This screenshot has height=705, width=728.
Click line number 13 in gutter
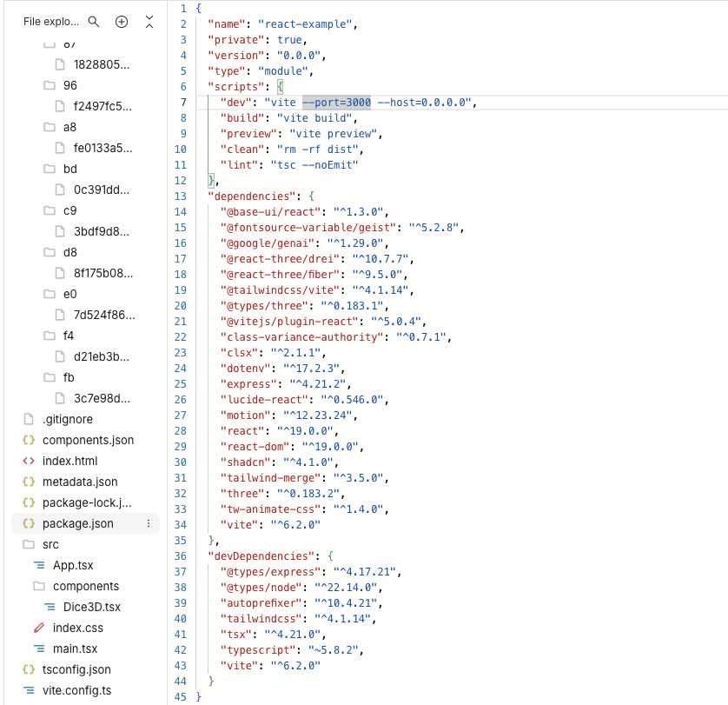[x=181, y=196]
